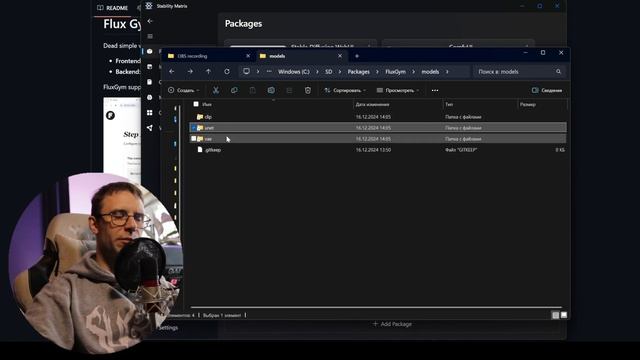Sort by the Тип type column header
Screen dimensions: 640x360
(x=449, y=104)
